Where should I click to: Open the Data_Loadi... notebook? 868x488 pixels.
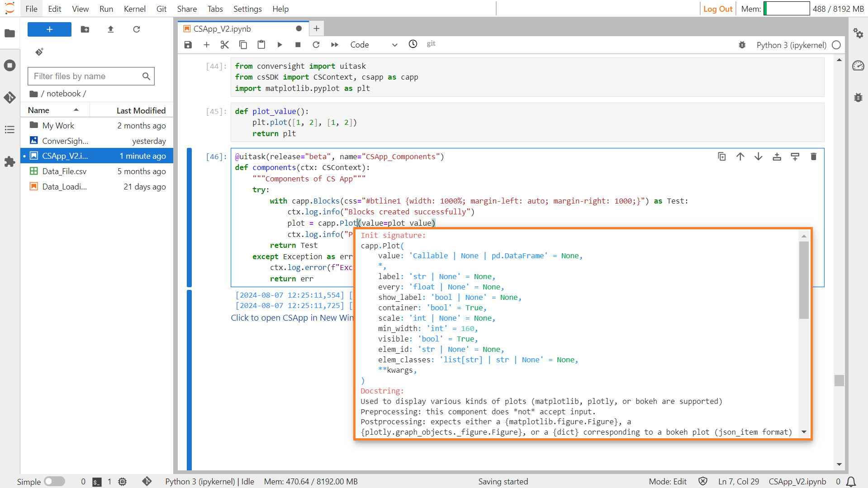[97, 187]
